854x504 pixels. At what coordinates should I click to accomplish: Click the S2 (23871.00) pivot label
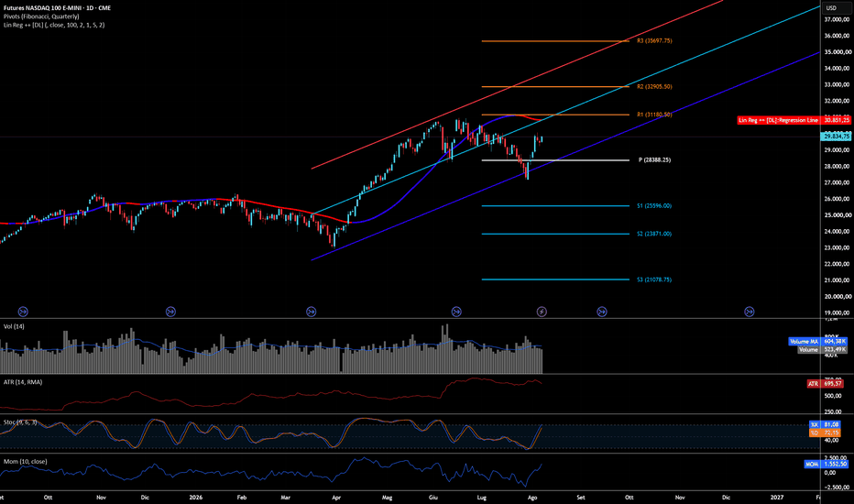coord(654,234)
